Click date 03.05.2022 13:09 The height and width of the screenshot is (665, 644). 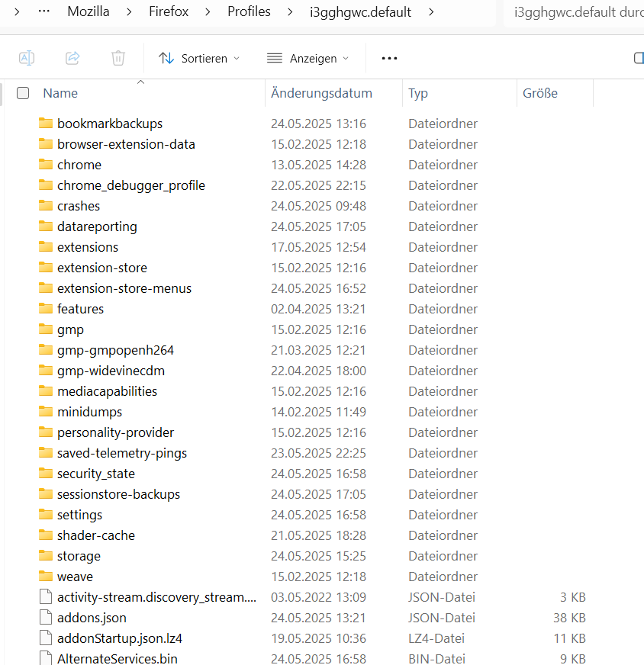point(318,597)
